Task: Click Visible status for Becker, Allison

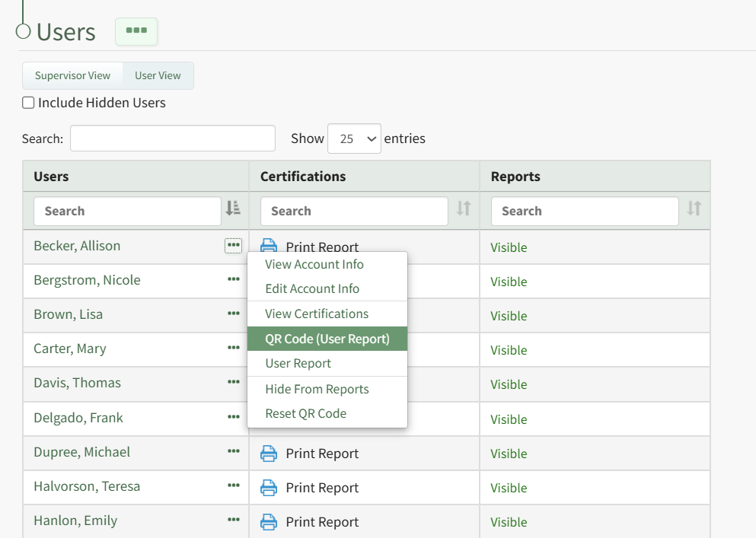Action: coord(509,247)
